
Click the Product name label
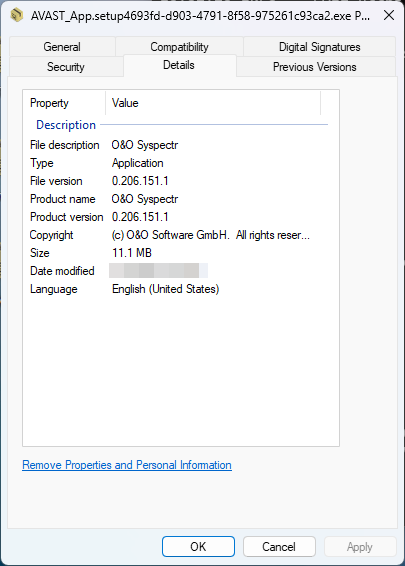[63, 199]
